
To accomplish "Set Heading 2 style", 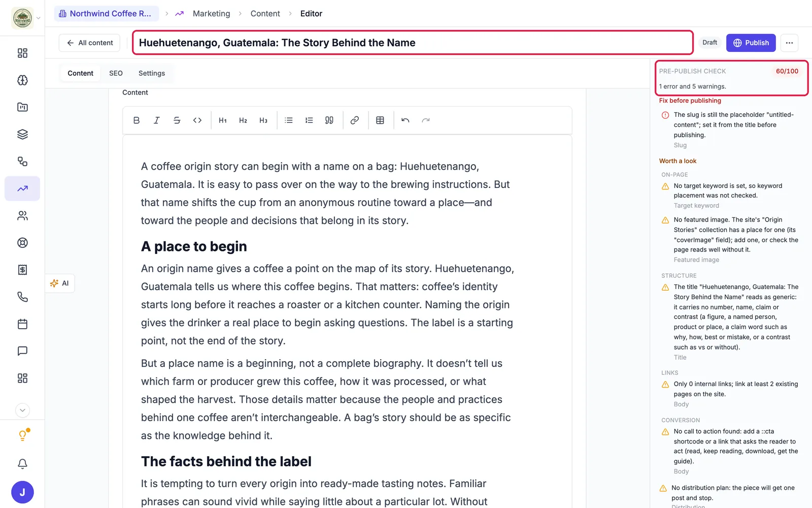I will [x=243, y=120].
